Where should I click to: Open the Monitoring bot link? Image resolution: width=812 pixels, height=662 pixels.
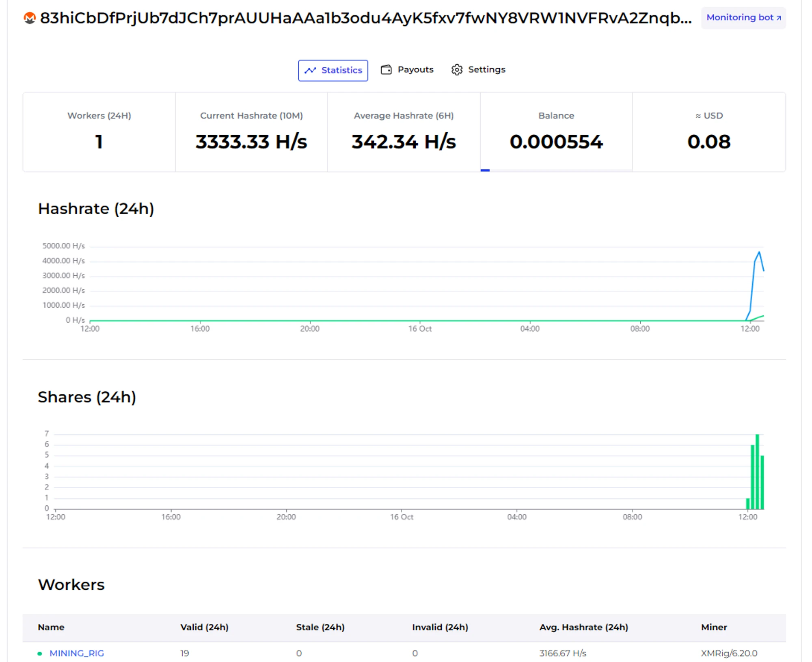click(743, 18)
